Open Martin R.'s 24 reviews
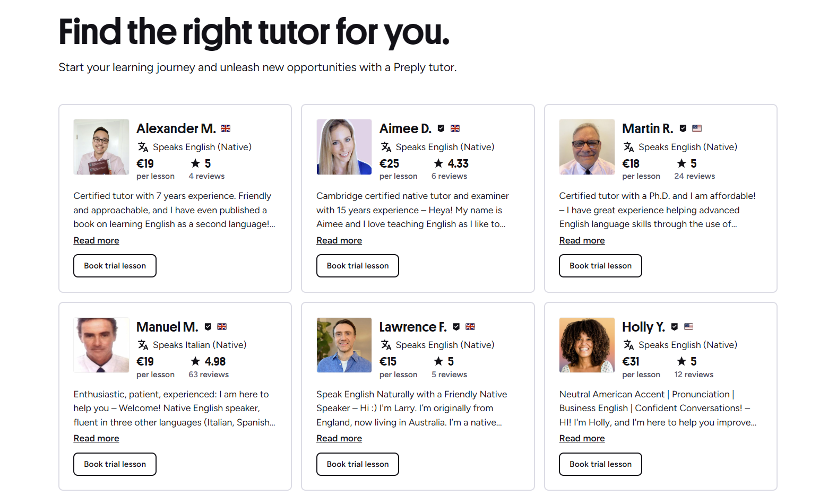This screenshot has width=828, height=504. pyautogui.click(x=694, y=176)
